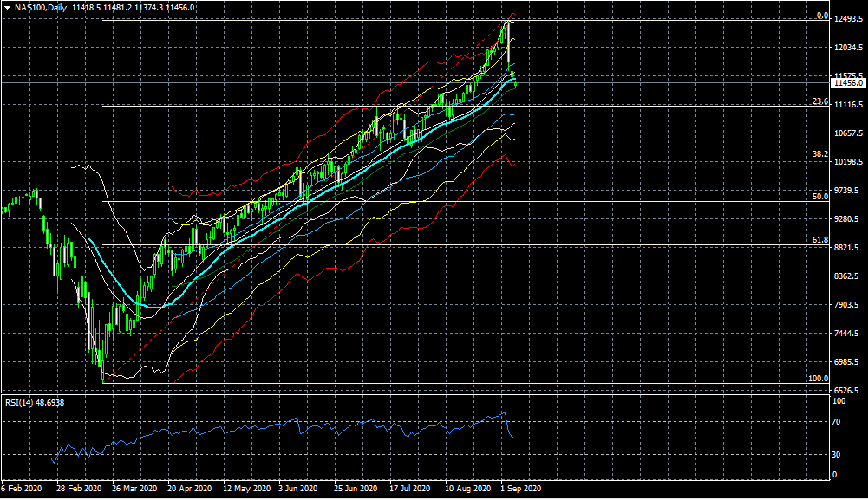
Task: Click the 17 Jul 2020 date label
Action: pyautogui.click(x=409, y=489)
